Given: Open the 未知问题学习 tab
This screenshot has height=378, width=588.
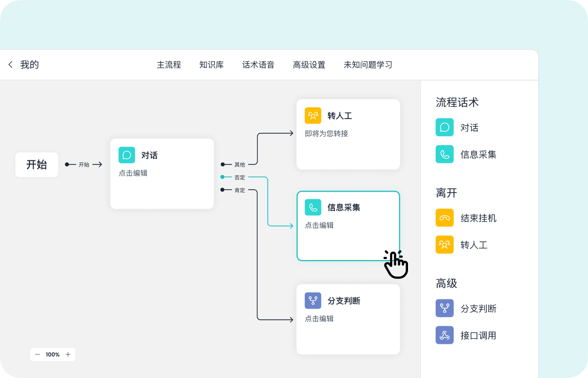Looking at the screenshot, I should coord(368,65).
